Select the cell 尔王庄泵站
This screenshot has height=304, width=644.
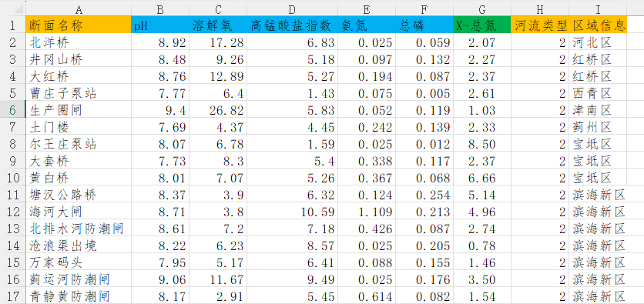[79, 144]
